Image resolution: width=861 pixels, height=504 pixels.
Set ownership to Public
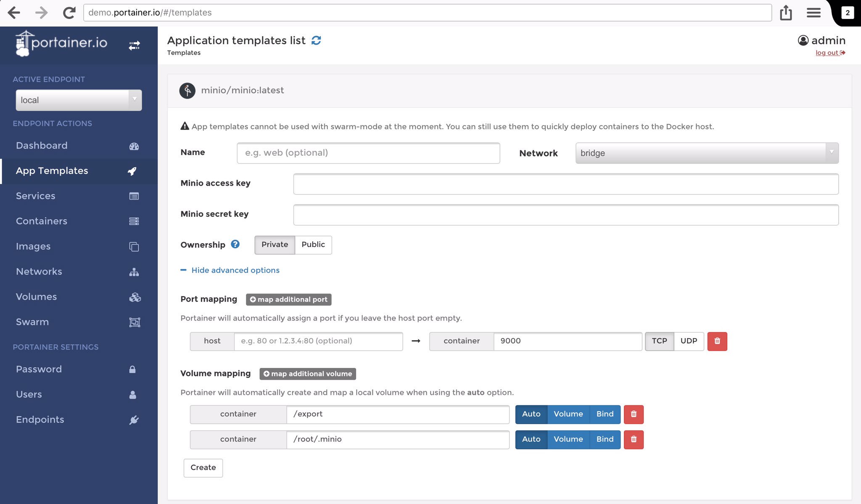point(313,245)
